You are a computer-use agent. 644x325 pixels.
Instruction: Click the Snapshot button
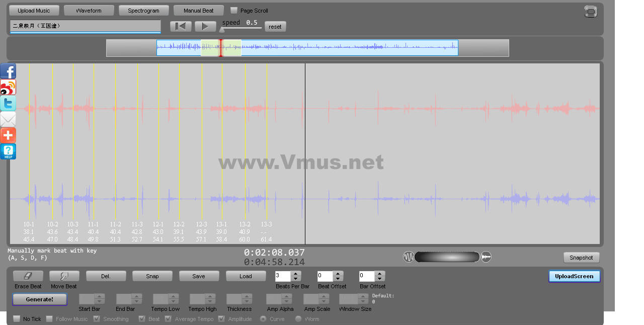(581, 258)
